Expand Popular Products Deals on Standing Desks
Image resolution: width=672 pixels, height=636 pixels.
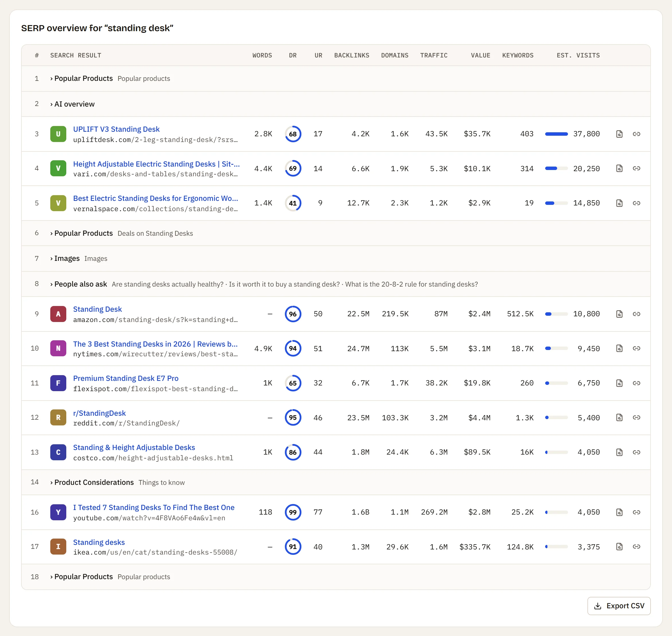(x=336, y=233)
